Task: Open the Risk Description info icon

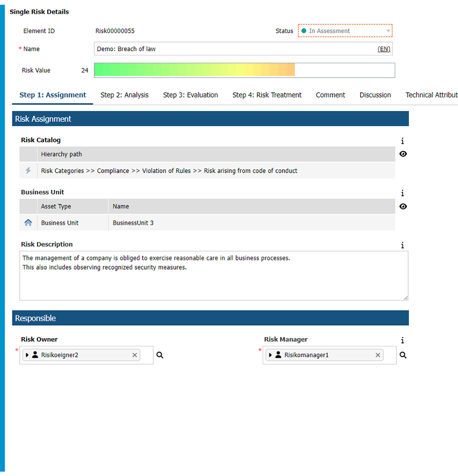Action: pos(403,245)
